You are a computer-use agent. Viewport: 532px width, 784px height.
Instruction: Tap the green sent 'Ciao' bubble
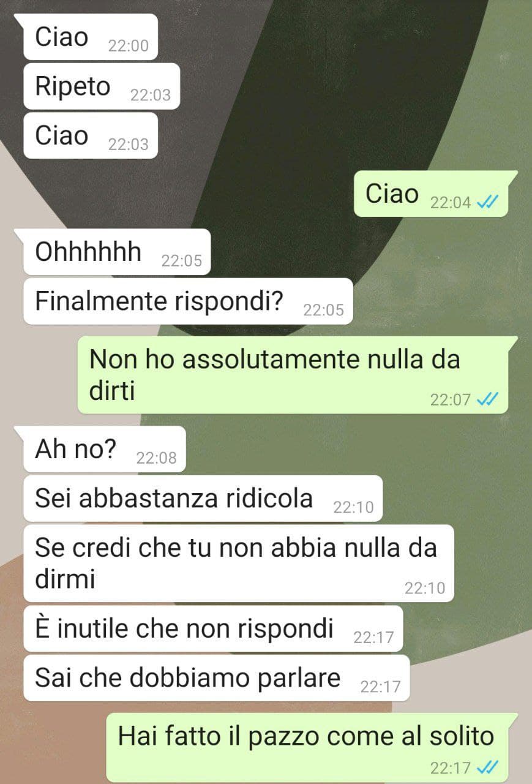(x=431, y=194)
